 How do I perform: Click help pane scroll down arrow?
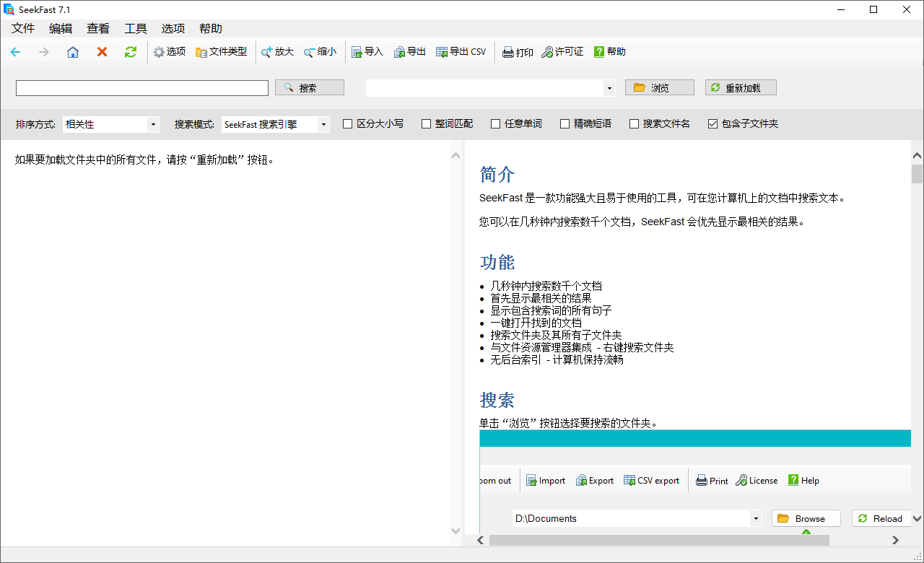click(917, 518)
